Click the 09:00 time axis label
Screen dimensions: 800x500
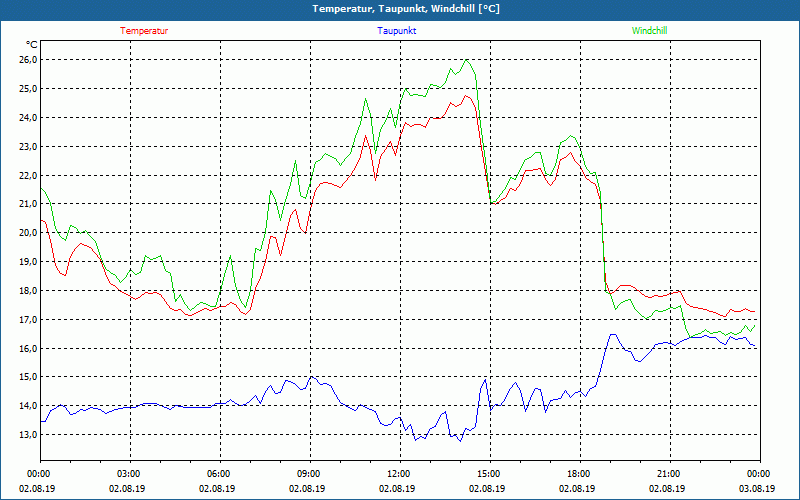point(310,474)
